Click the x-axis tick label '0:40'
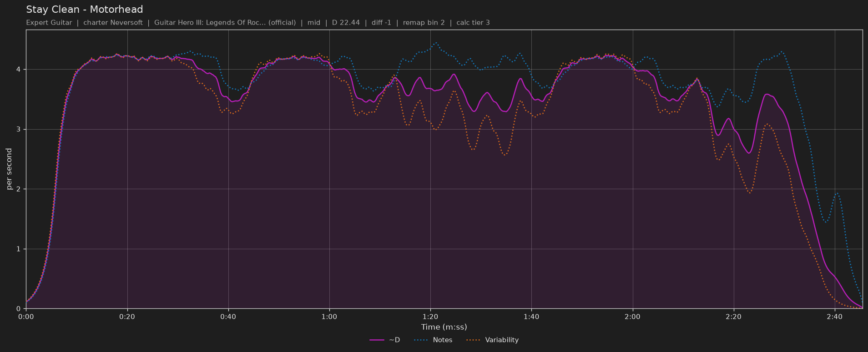The height and width of the screenshot is (352, 868). 228,317
